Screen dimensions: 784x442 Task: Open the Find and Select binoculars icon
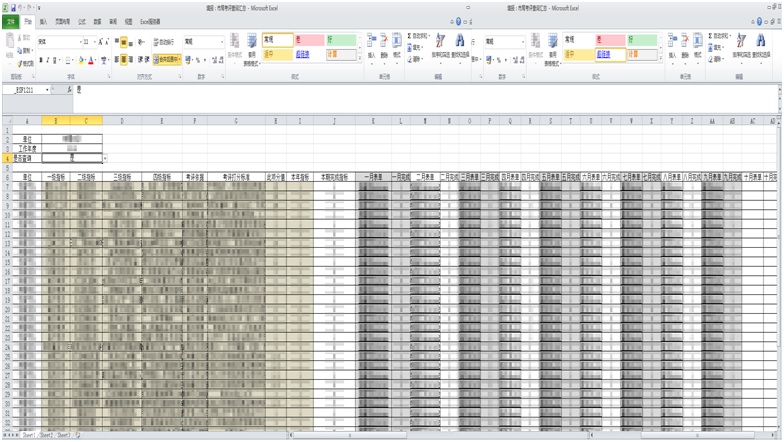(x=459, y=45)
